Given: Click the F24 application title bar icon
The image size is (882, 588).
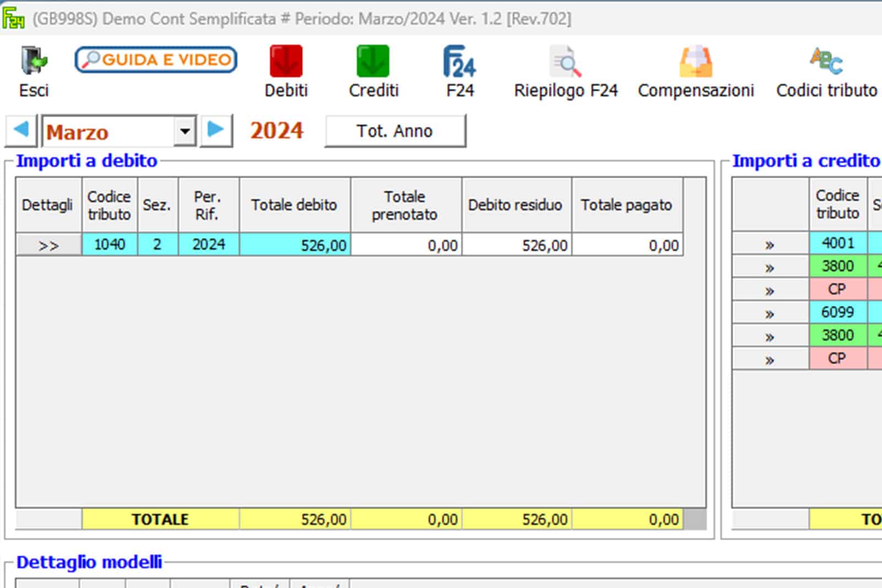Looking at the screenshot, I should 14,18.
